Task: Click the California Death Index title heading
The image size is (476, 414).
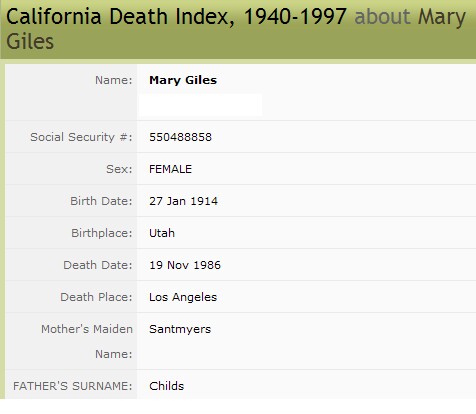Action: point(176,16)
